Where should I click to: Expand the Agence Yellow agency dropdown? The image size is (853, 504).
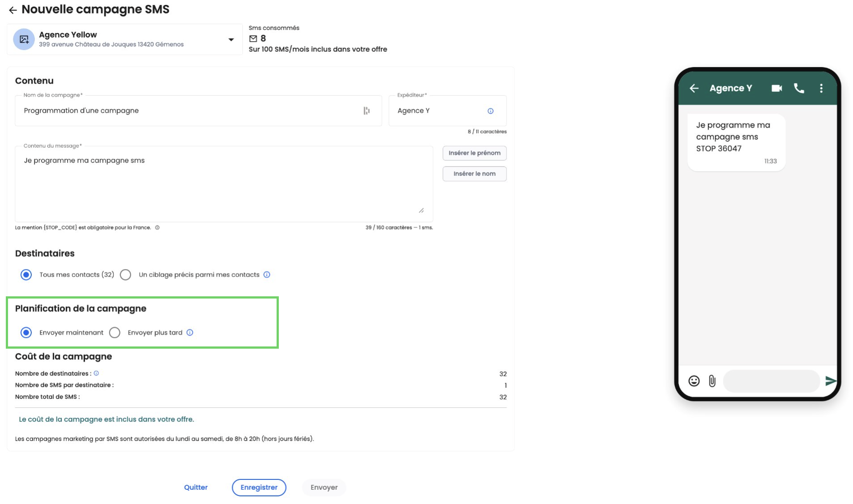[231, 40]
